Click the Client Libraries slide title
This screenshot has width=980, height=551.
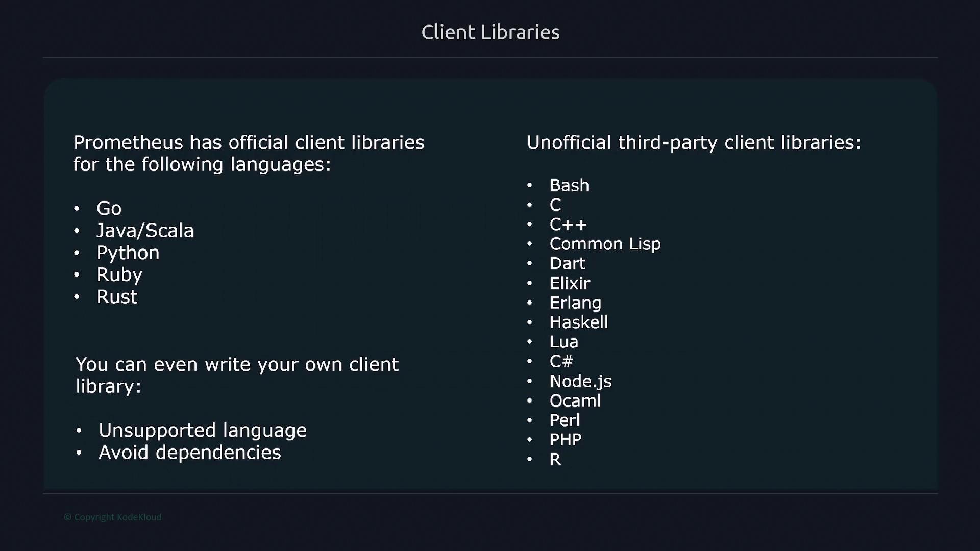490,32
